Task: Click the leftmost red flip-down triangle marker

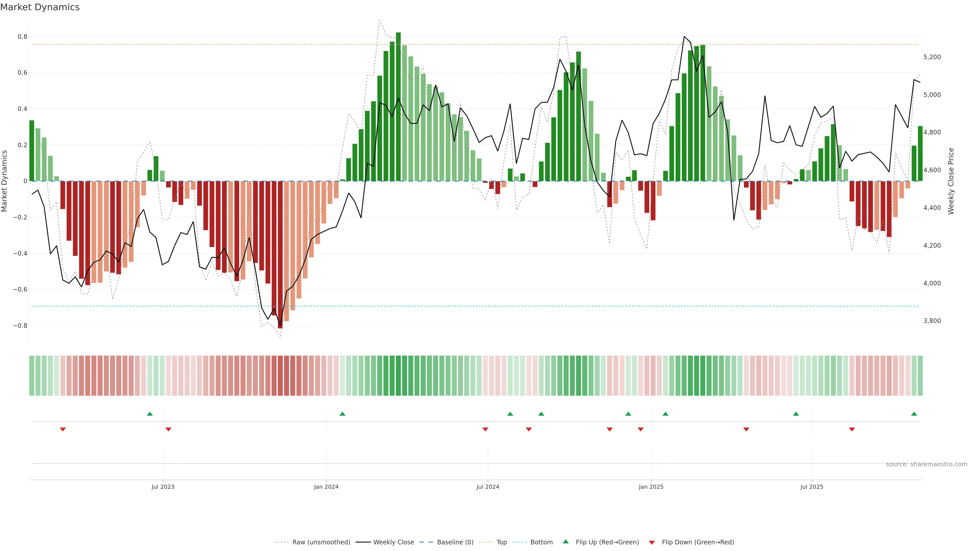Action: pos(63,429)
